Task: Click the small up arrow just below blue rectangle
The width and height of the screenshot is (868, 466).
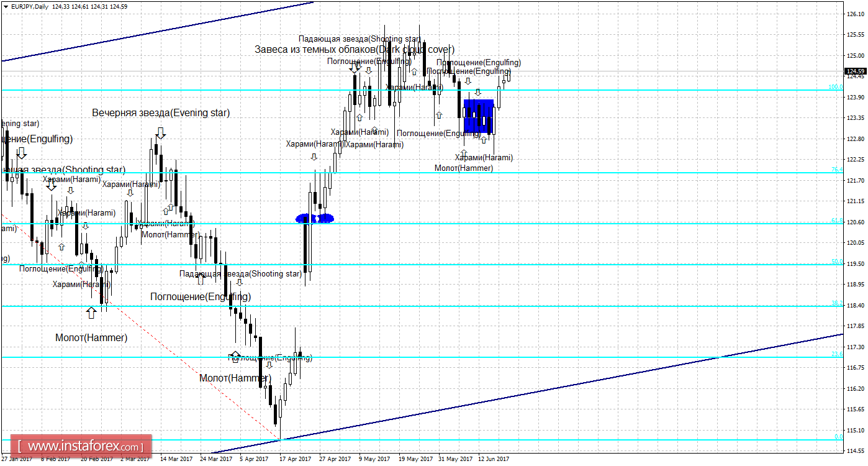Action: [x=483, y=140]
